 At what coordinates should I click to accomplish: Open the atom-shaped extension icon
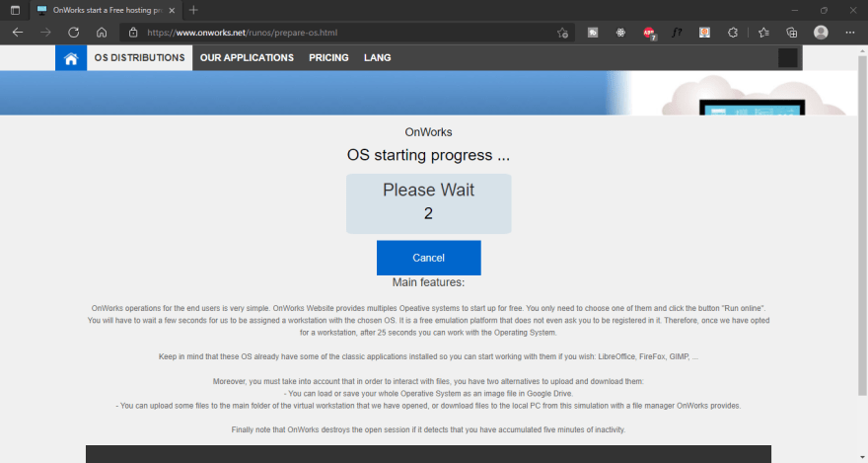[x=620, y=33]
